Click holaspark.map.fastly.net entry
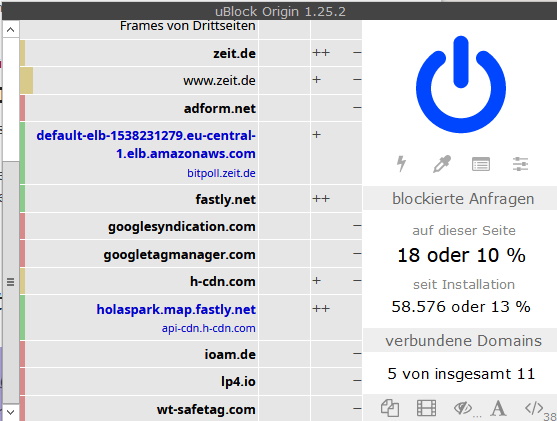557x421 pixels. point(176,309)
